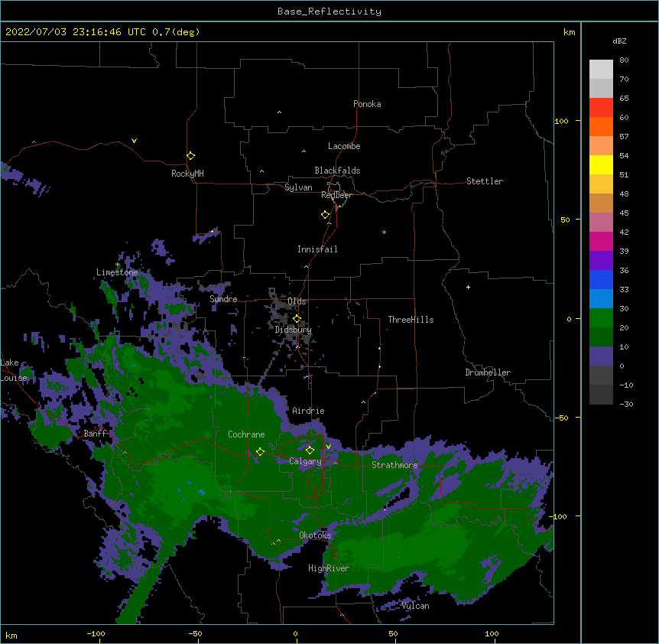Select the Olds town label
The width and height of the screenshot is (659, 644).
coord(297,301)
